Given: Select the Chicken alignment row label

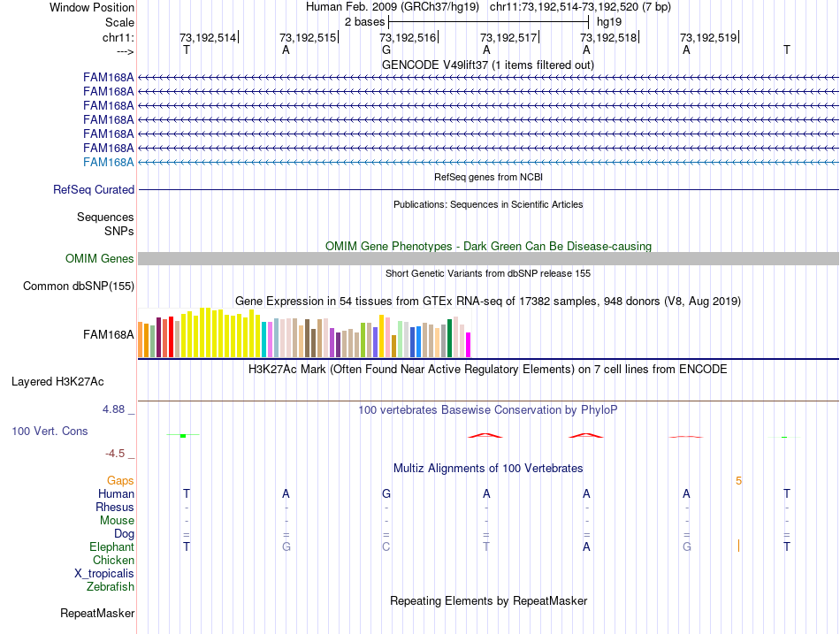Looking at the screenshot, I should [113, 560].
